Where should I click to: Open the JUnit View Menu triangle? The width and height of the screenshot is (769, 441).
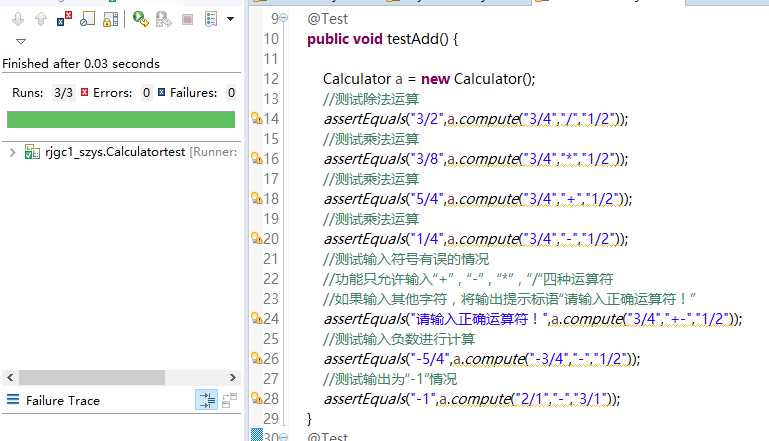[x=21, y=41]
